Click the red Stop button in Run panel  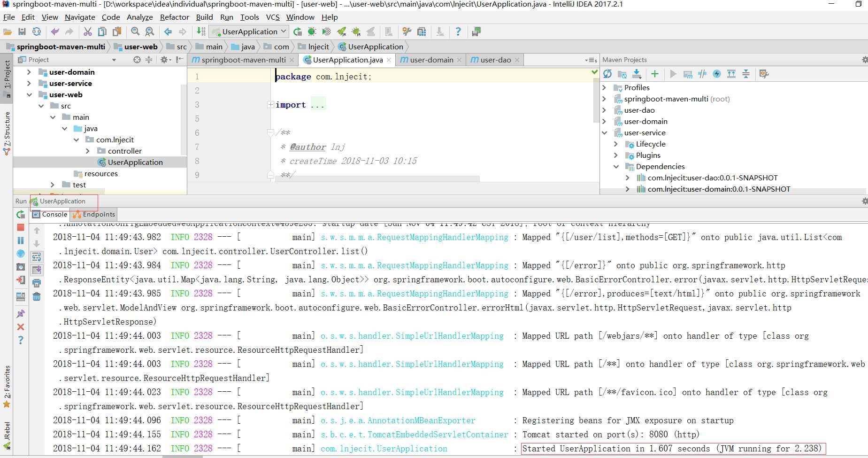click(x=21, y=227)
